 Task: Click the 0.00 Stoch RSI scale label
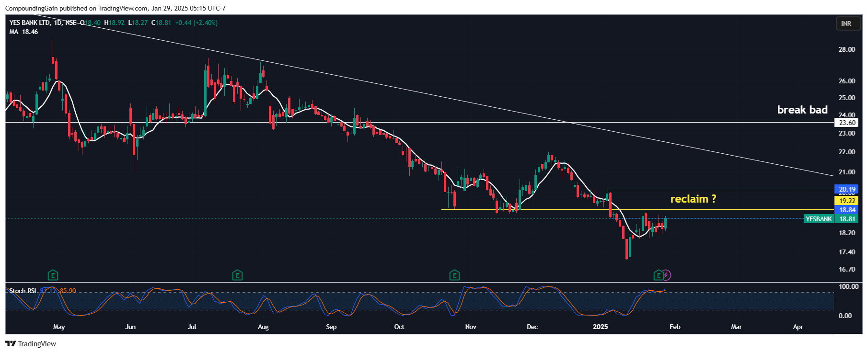coord(845,316)
